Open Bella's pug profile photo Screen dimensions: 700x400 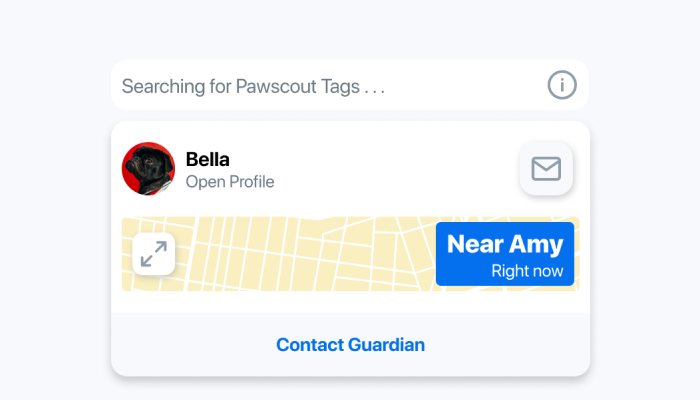(x=148, y=169)
